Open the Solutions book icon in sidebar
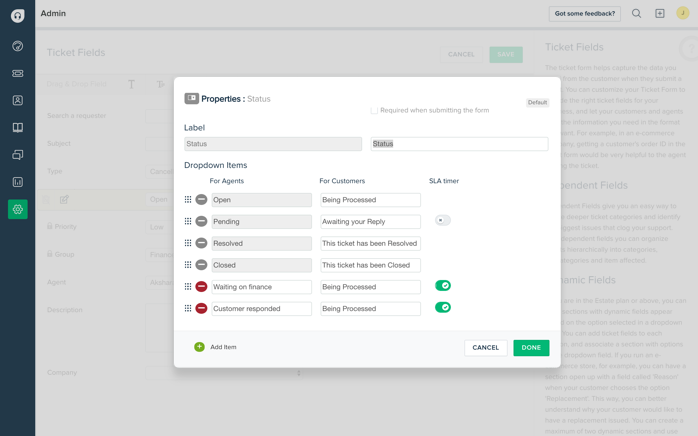698x436 pixels. 17,128
